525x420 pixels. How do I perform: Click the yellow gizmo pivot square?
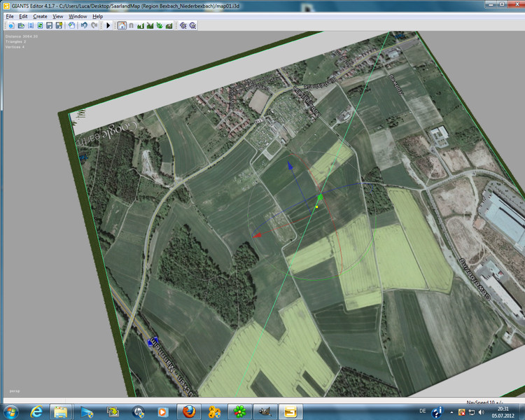(x=316, y=207)
